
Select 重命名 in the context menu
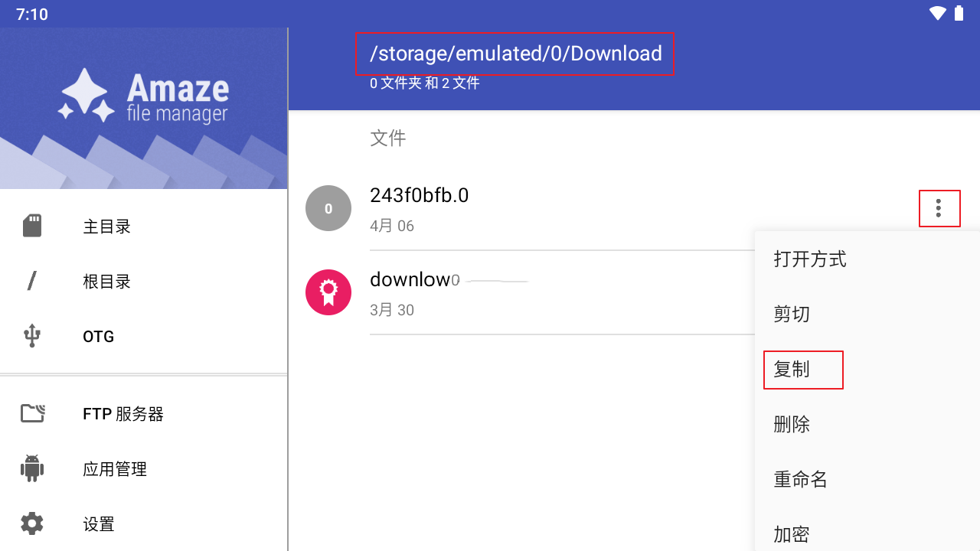tap(801, 480)
